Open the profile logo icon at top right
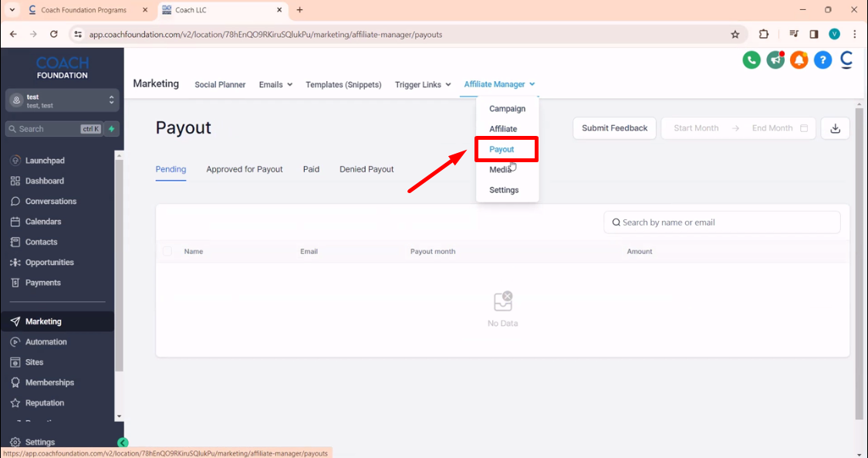This screenshot has height=458, width=868. (846, 59)
